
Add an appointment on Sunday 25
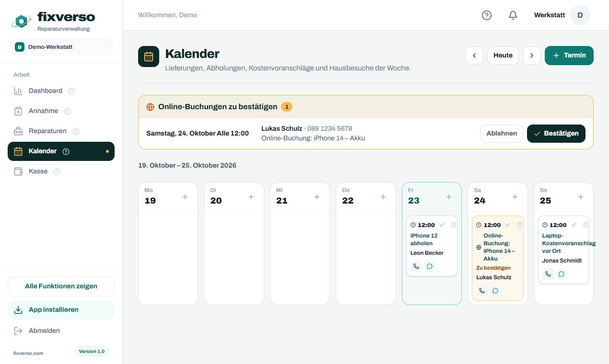click(581, 197)
